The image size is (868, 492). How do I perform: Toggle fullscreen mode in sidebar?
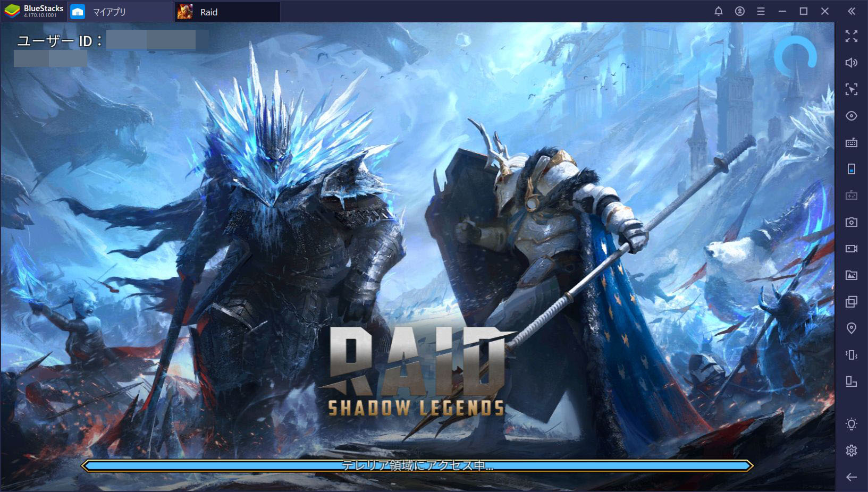(x=852, y=36)
